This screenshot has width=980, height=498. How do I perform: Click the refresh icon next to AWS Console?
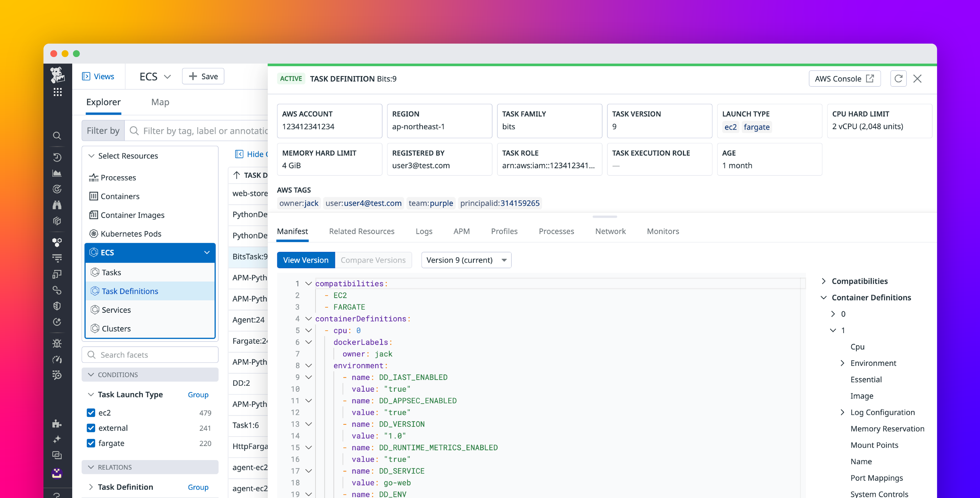898,78
